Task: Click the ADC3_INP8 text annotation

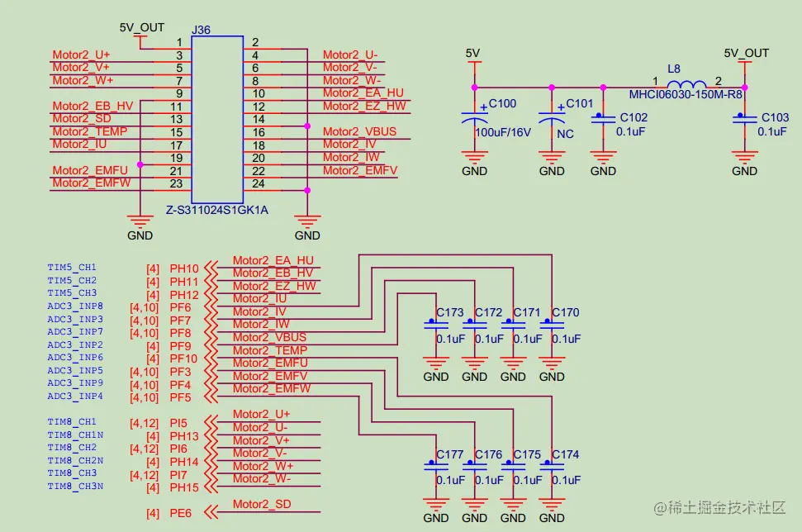Action: point(75,306)
